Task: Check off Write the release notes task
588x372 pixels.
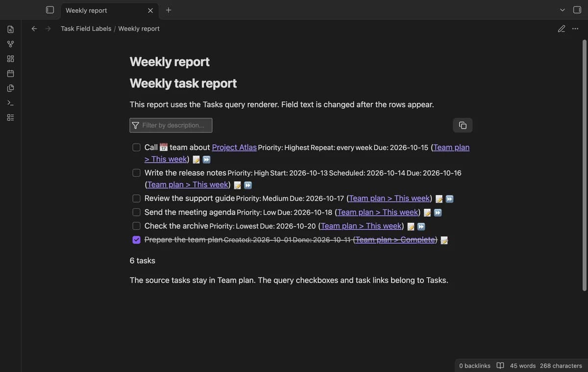Action: coord(137,173)
